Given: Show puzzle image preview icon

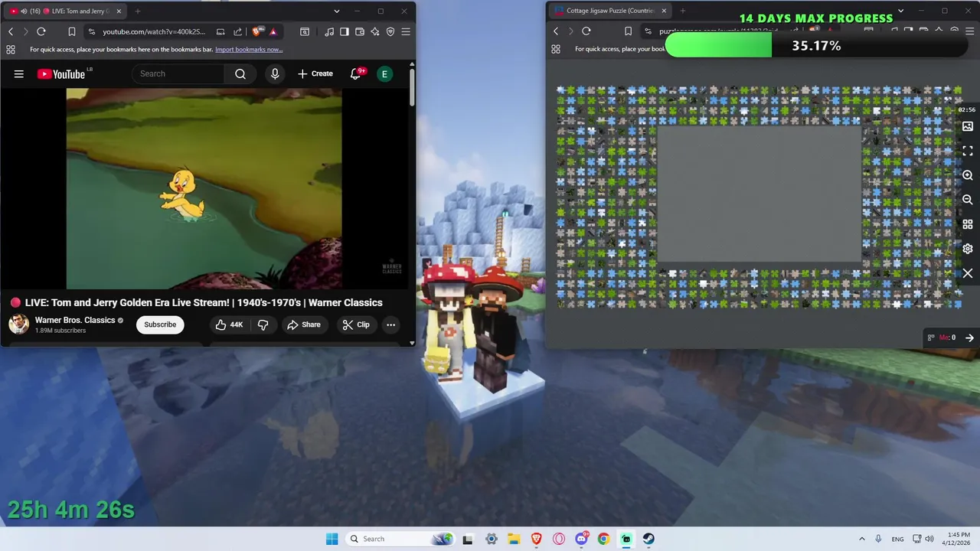Looking at the screenshot, I should point(968,126).
